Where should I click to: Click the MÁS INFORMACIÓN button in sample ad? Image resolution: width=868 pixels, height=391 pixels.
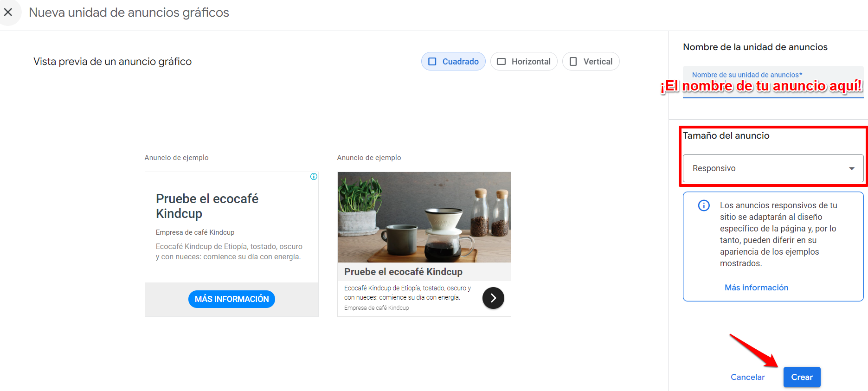231,299
